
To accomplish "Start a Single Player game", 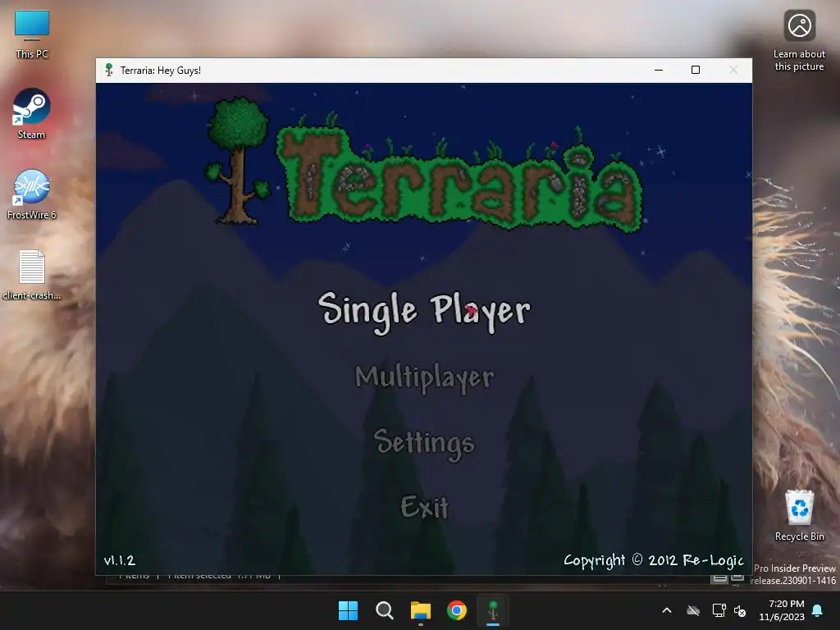I will tap(424, 312).
